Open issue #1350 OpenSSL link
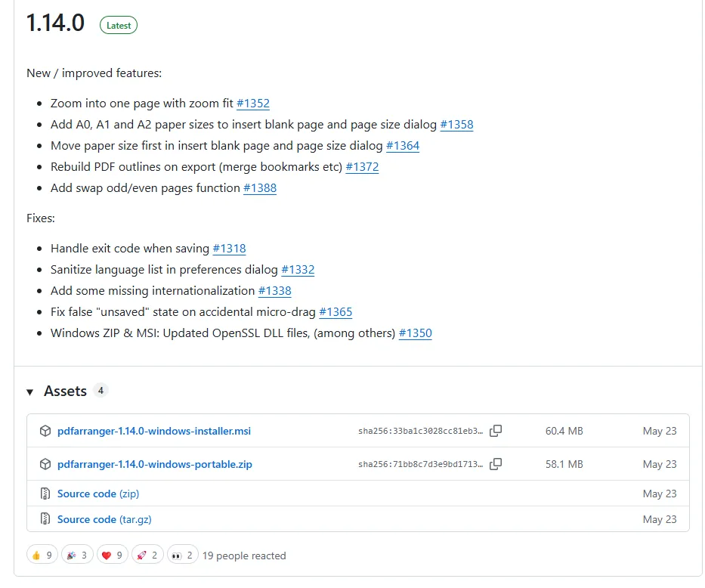Screen dimensions: 705x588 click(x=415, y=333)
